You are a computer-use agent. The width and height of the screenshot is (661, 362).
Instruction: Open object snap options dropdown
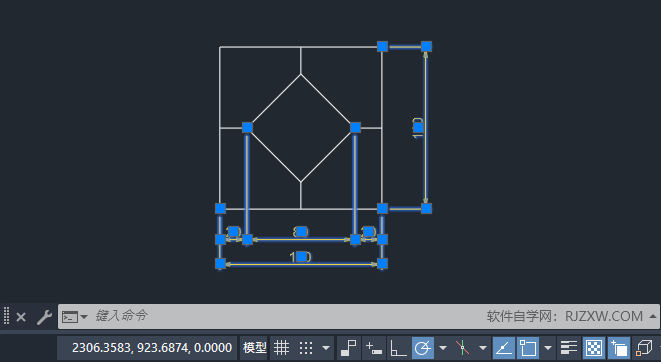(x=548, y=348)
